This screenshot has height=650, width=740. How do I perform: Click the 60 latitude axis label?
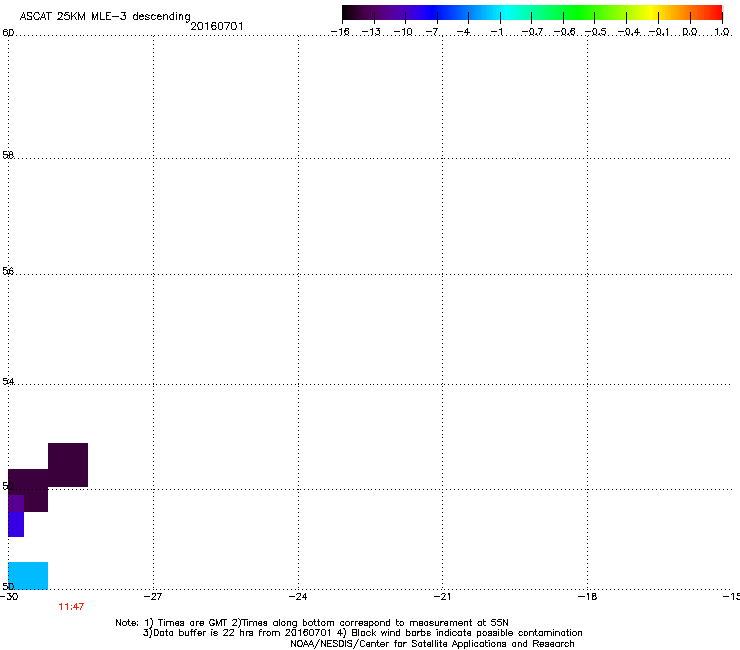[x=8, y=33]
